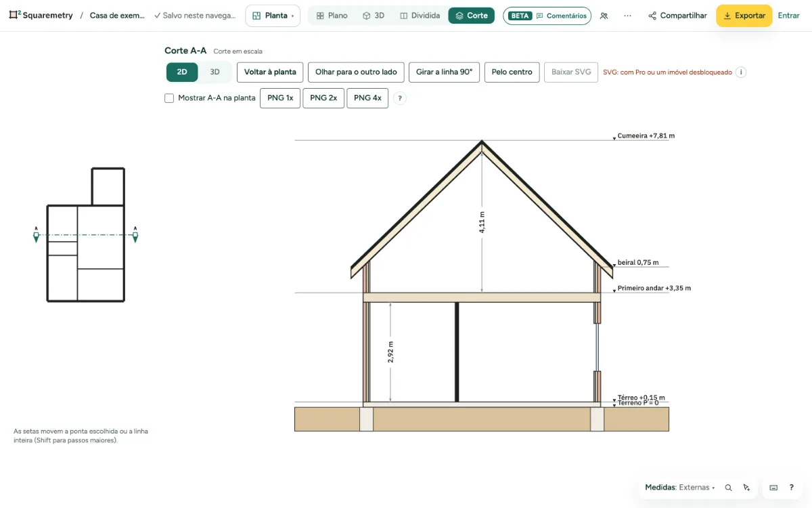The height and width of the screenshot is (508, 812).
Task: Click the Voltar à planta button
Action: (270, 72)
